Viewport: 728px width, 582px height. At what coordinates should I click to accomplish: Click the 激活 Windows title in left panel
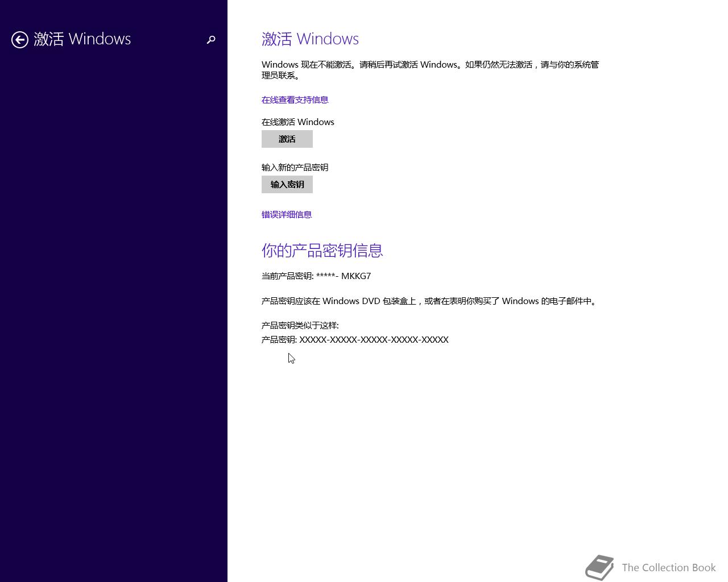coord(82,39)
